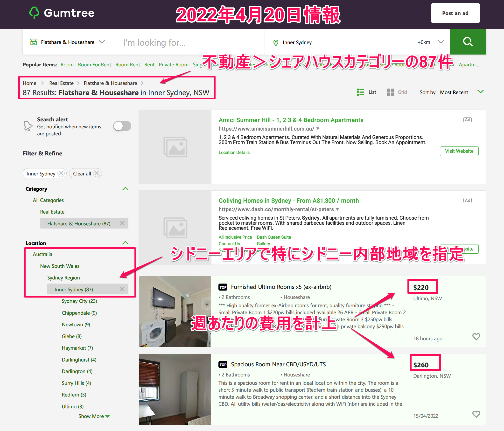Click Visit Website for Amici Summer Hill
Image resolution: width=504 pixels, height=431 pixels.
coord(459,151)
